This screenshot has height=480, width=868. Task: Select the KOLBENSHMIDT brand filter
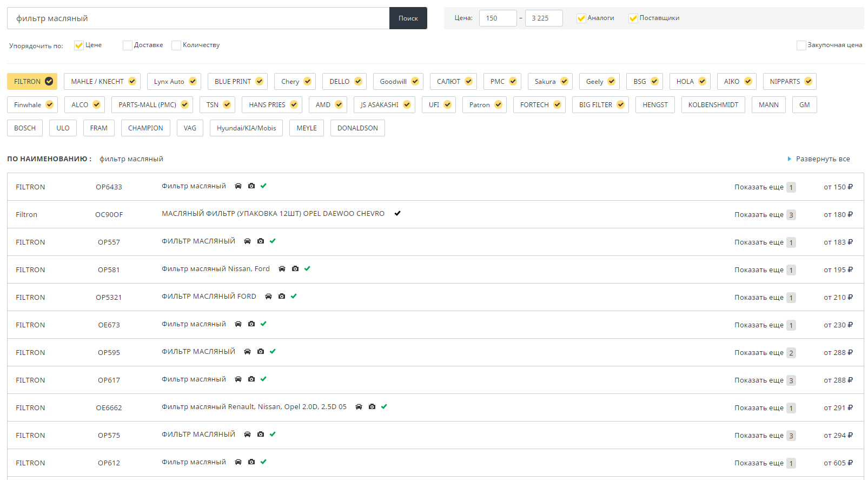(713, 105)
